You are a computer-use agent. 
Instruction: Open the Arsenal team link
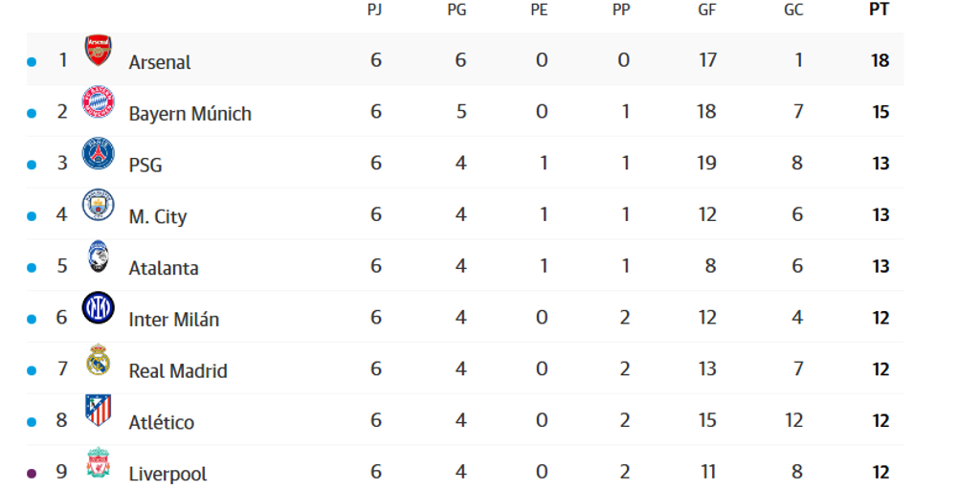point(160,62)
